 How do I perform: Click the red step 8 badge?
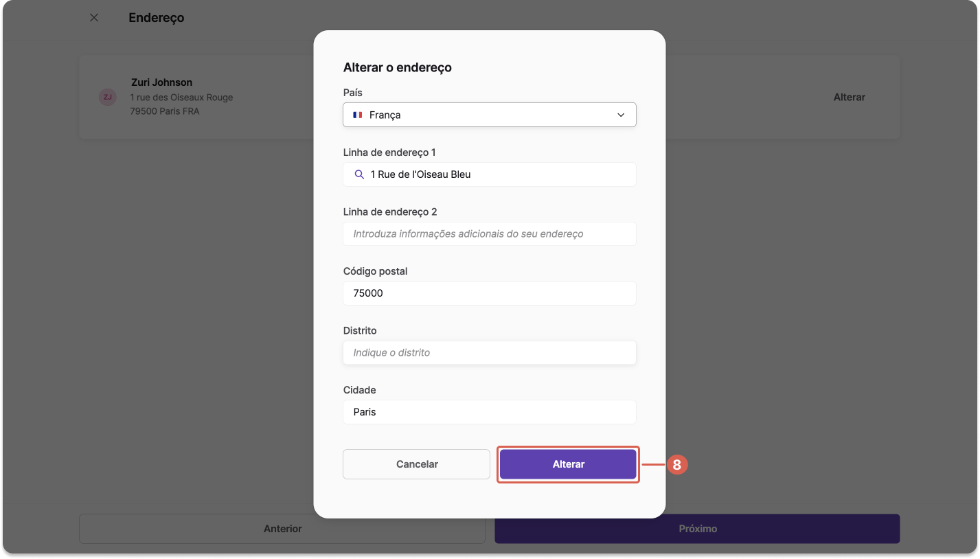(x=676, y=465)
